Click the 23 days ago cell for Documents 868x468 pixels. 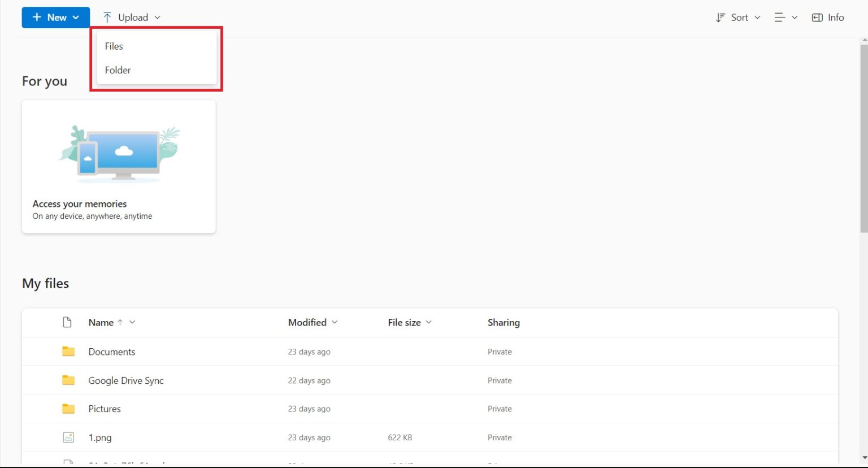[309, 352]
